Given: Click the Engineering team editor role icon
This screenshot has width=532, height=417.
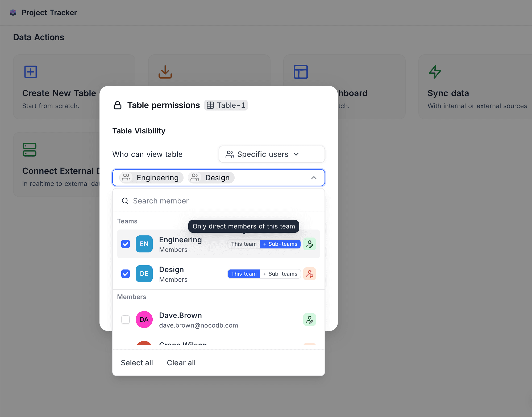Looking at the screenshot, I should coord(309,244).
